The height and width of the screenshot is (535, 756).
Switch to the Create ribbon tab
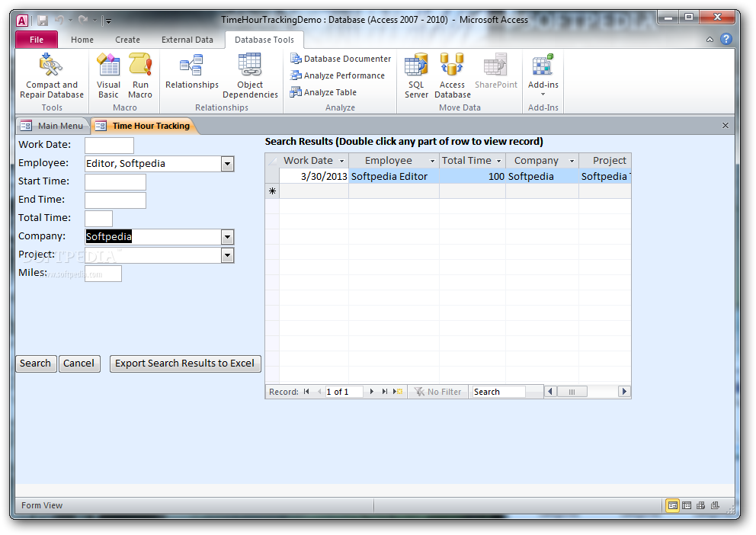(x=127, y=40)
